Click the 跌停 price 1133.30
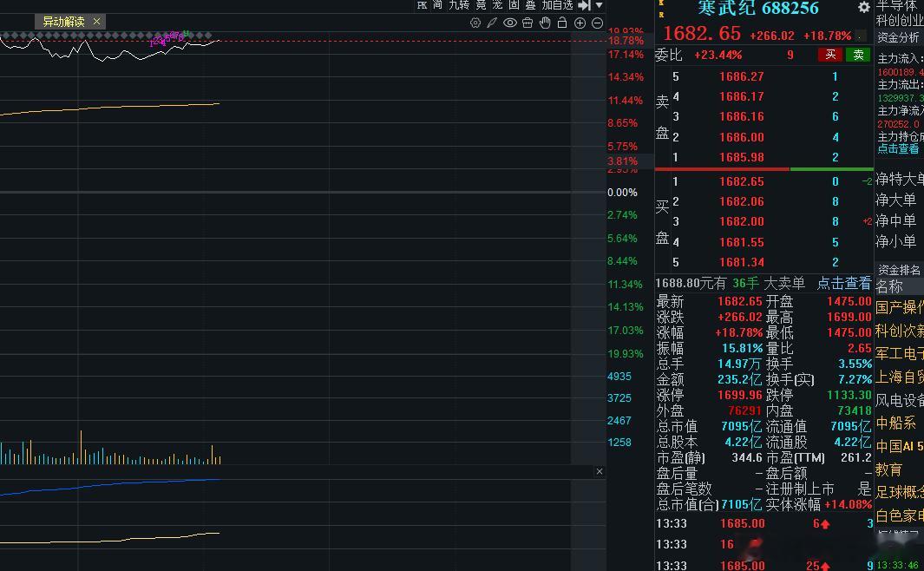 849,395
